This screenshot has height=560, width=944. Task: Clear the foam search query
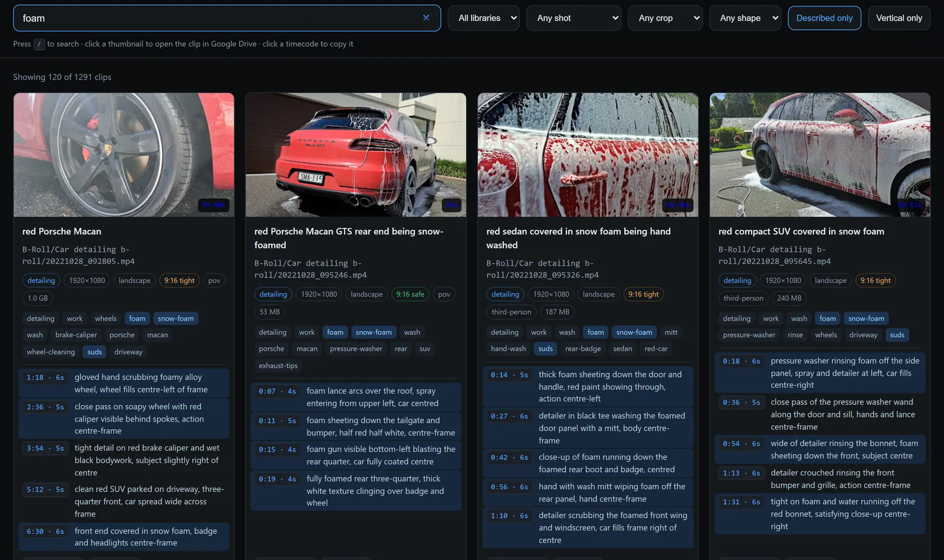pos(426,18)
